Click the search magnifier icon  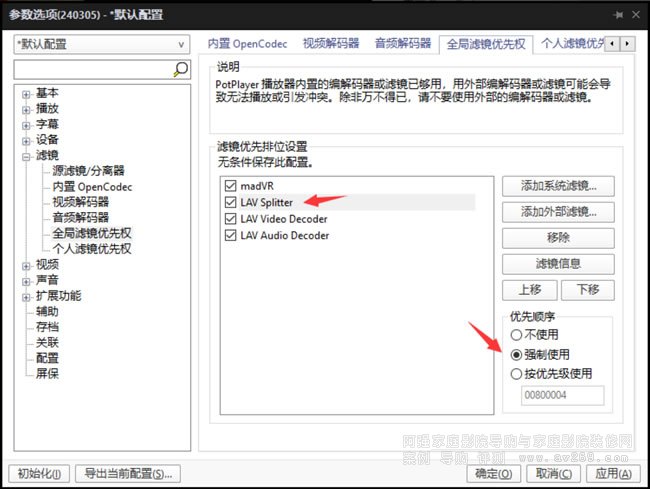pyautogui.click(x=181, y=69)
